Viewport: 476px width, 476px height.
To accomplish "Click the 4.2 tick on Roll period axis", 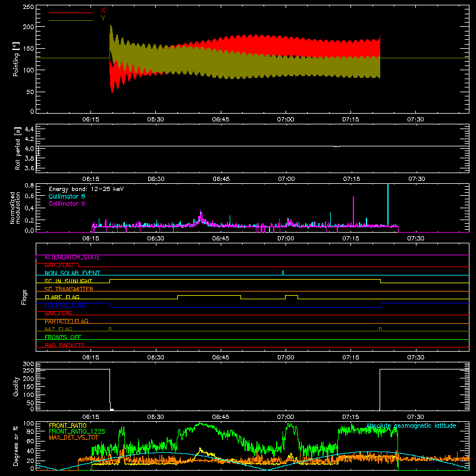I will click(29, 139).
